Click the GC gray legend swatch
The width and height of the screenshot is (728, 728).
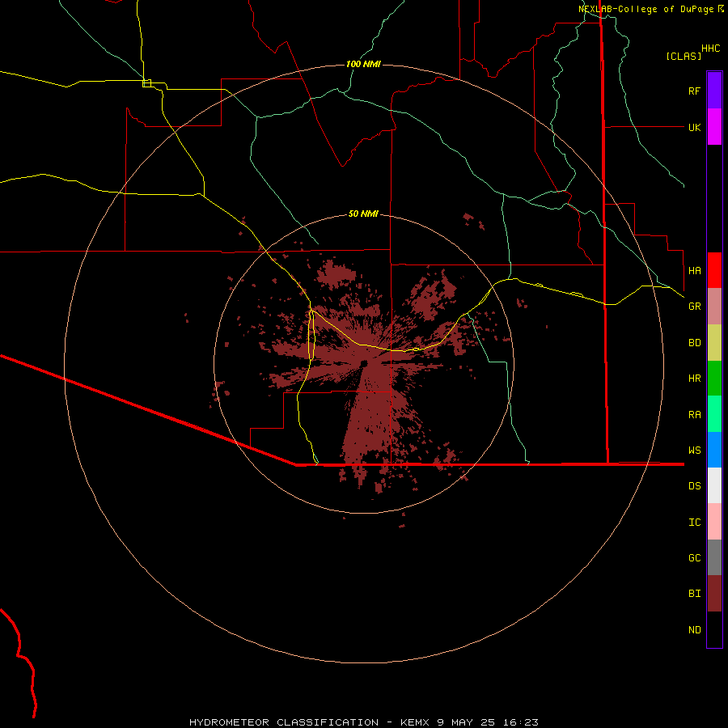(x=714, y=557)
